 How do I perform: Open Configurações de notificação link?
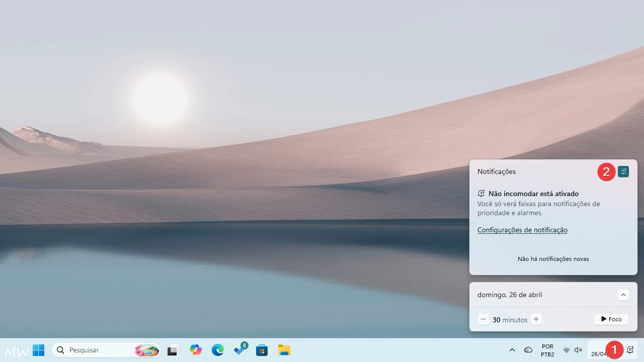(x=522, y=230)
